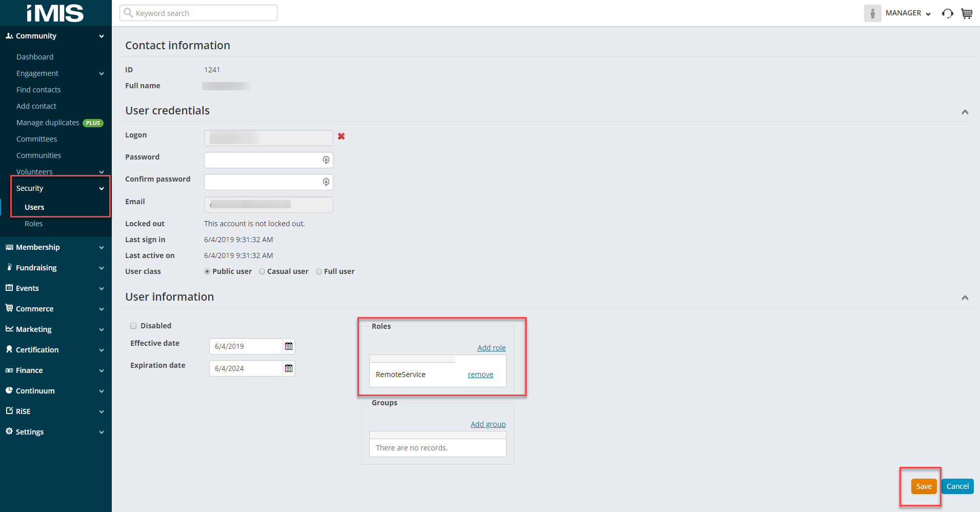This screenshot has width=980, height=512.
Task: Click the Commerce shopping cart icon
Action: 9,308
